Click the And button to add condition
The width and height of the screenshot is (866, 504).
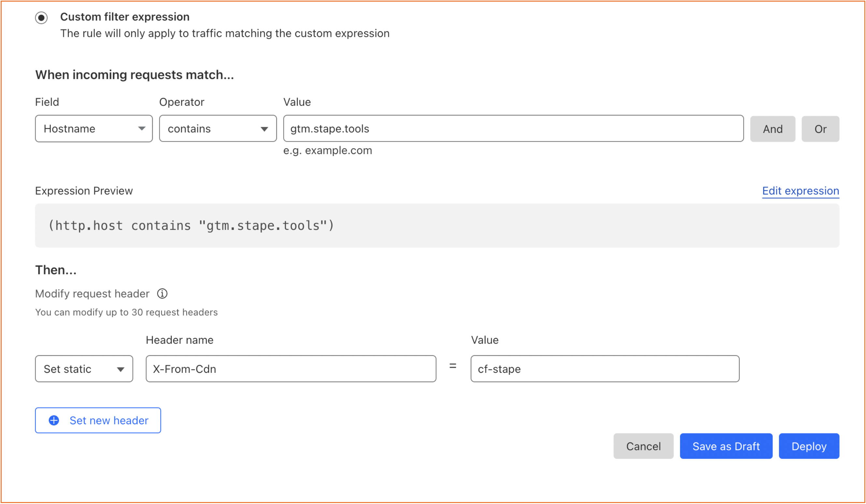772,128
